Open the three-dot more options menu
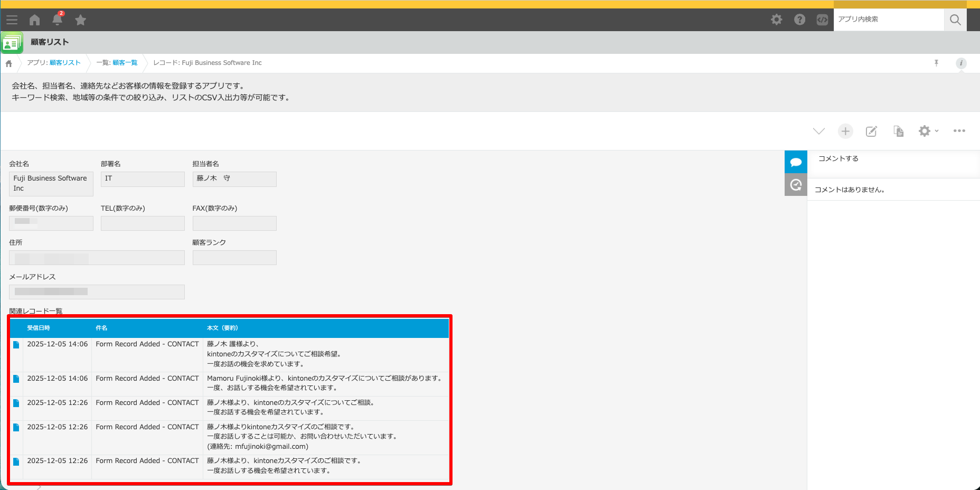The image size is (980, 490). [959, 131]
